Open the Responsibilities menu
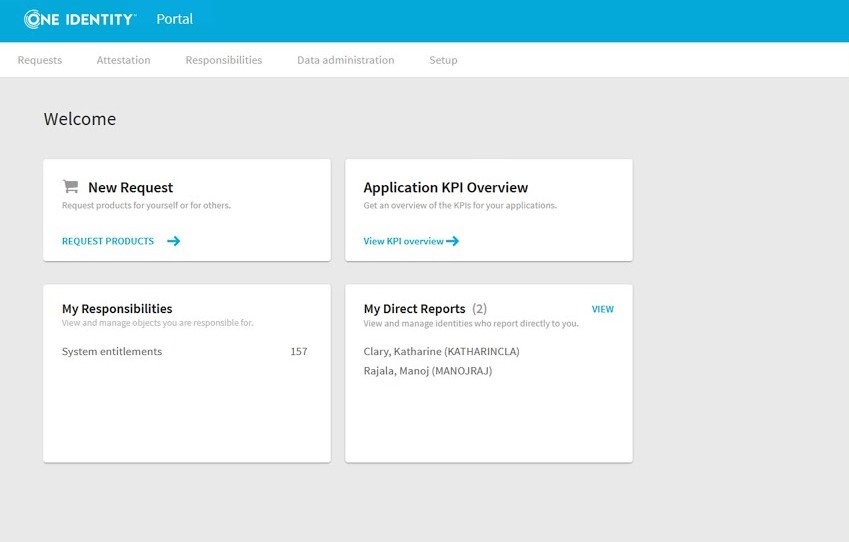The width and height of the screenshot is (849, 542). [224, 60]
